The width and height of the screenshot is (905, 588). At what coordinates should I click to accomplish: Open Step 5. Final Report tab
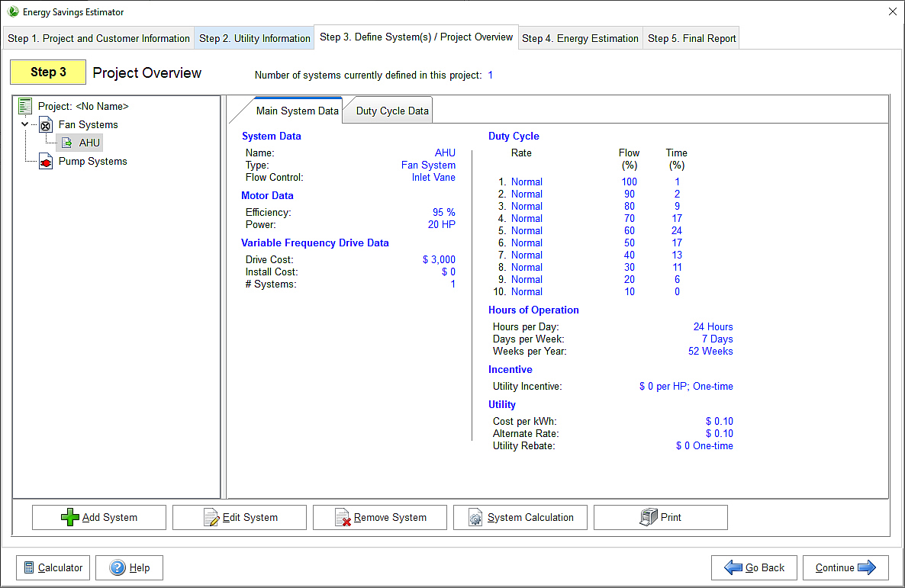[x=691, y=38]
